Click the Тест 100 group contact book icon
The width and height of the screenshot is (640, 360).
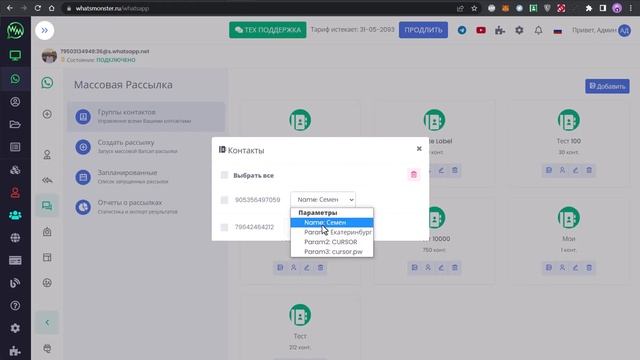coord(569,120)
